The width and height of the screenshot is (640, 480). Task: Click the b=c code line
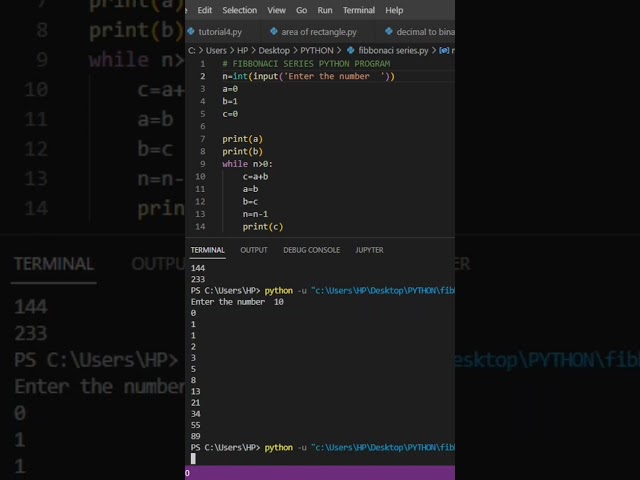250,202
